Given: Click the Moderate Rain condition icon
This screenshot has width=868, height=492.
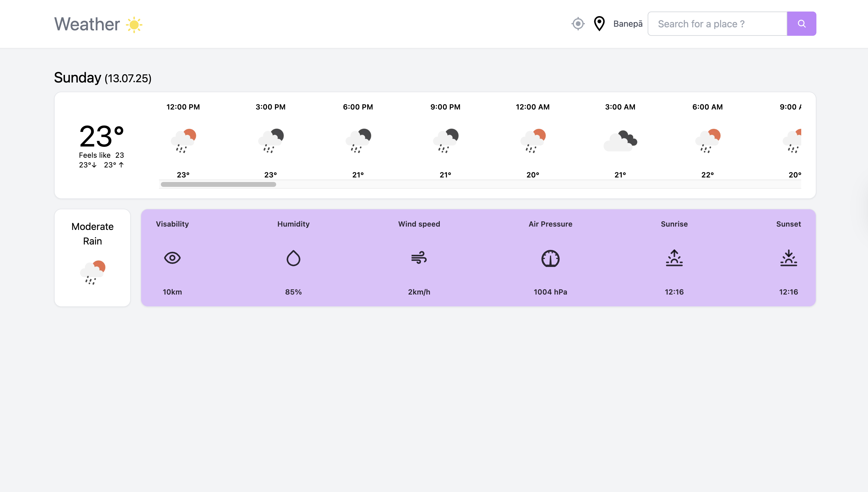Looking at the screenshot, I should pyautogui.click(x=92, y=272).
